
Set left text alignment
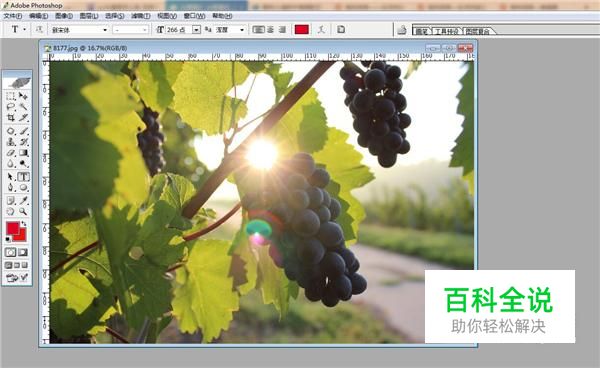coord(259,29)
